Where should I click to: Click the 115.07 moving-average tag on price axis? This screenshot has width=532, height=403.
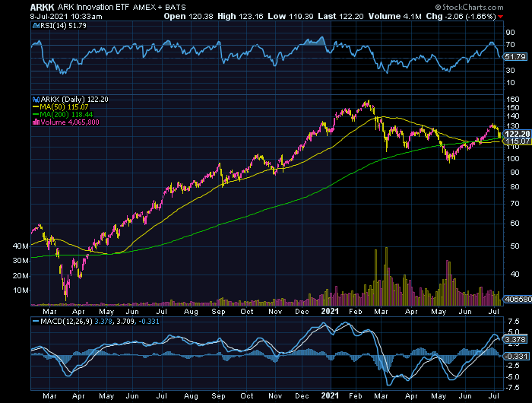(518, 141)
